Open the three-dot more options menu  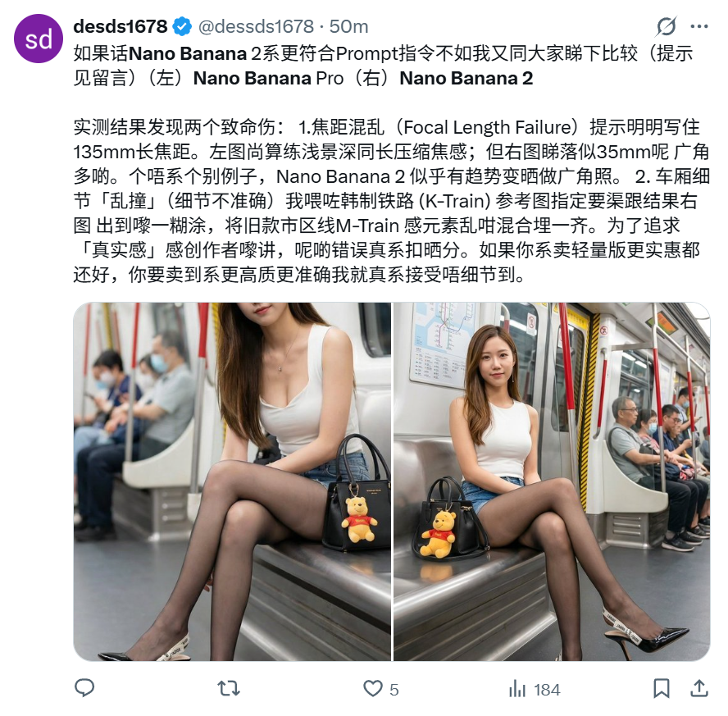[699, 26]
